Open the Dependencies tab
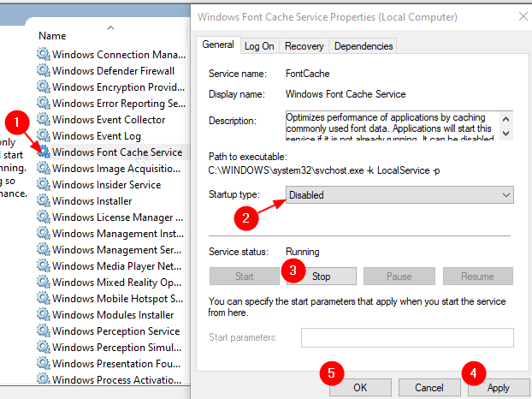The height and width of the screenshot is (399, 532). click(364, 46)
